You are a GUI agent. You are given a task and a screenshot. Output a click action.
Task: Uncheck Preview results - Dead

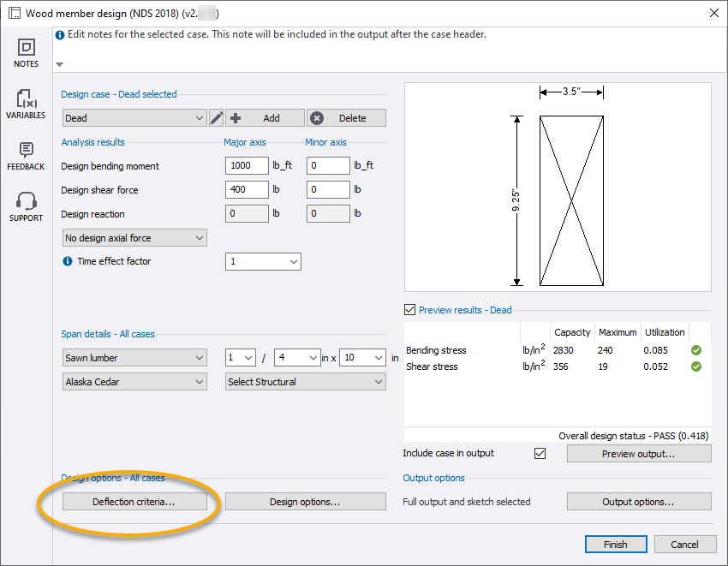(x=409, y=309)
